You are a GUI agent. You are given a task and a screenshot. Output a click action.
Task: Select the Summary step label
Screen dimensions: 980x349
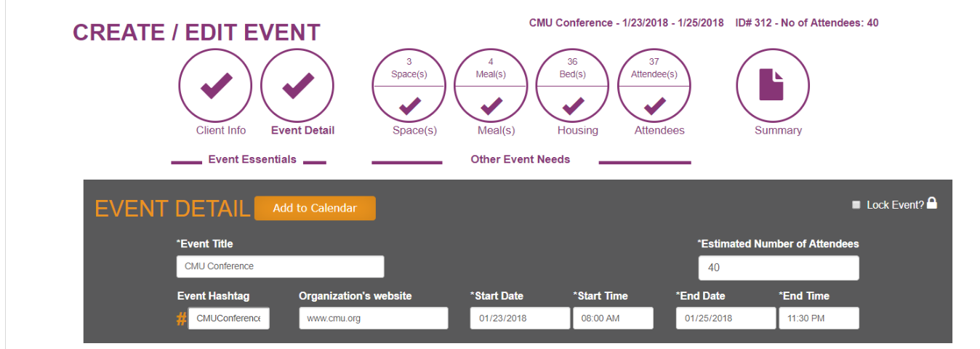pos(778,131)
